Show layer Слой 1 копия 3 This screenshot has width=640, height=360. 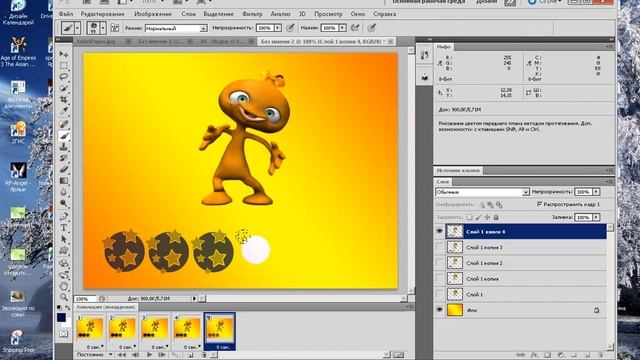click(x=439, y=247)
